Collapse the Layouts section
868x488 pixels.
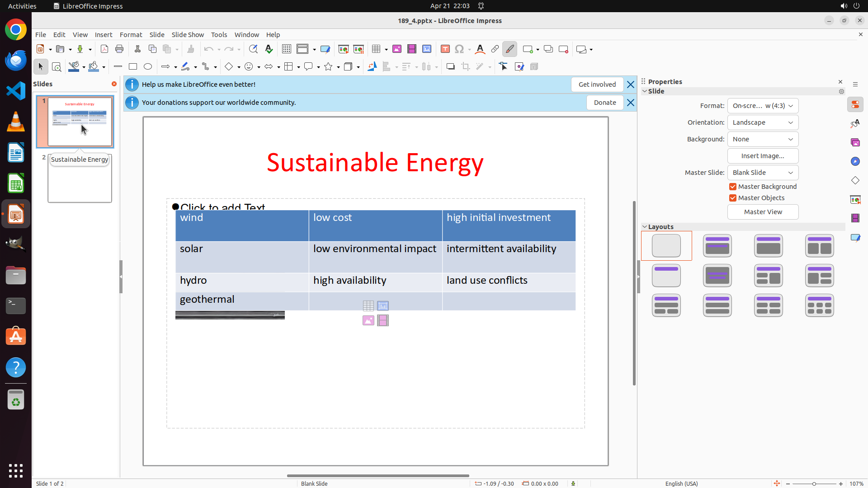pos(645,227)
